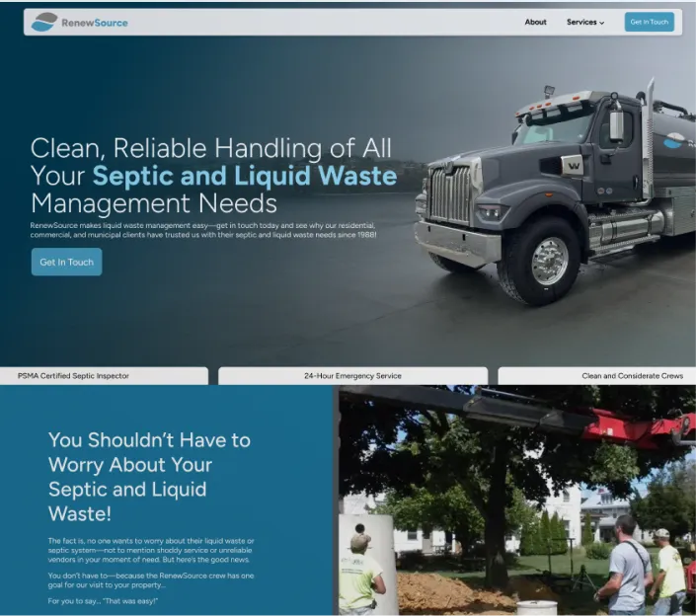Click the paragraph beginning You don't have to
This screenshot has height=616, width=696.
(x=151, y=580)
